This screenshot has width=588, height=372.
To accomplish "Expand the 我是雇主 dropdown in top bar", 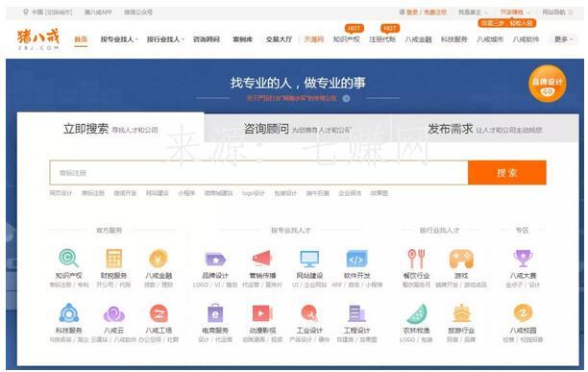I will tap(473, 12).
